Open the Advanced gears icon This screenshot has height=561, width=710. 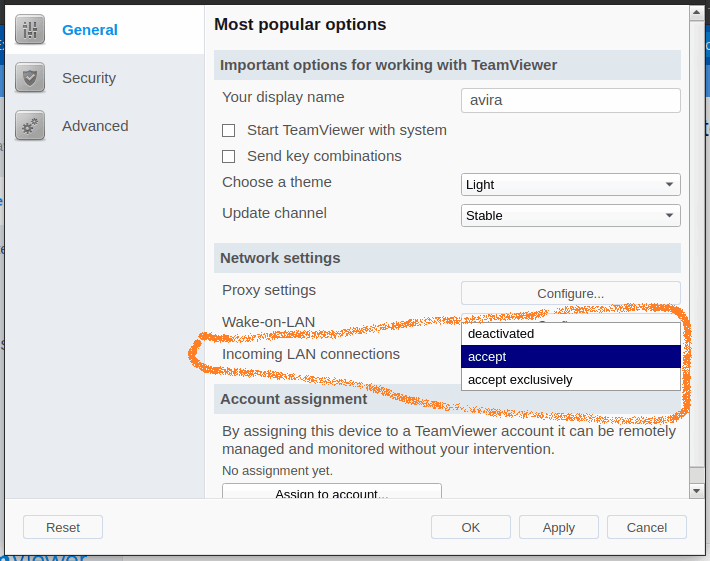point(30,125)
